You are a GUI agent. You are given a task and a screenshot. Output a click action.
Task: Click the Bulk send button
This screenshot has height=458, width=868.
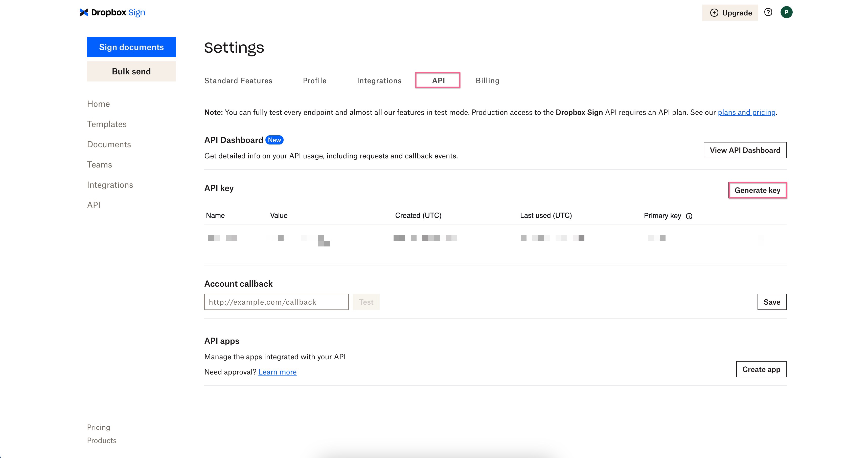click(131, 71)
